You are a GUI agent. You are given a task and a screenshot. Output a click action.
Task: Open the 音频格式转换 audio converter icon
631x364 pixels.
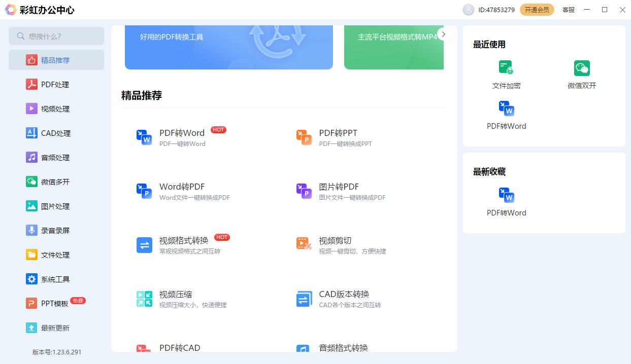[304, 350]
